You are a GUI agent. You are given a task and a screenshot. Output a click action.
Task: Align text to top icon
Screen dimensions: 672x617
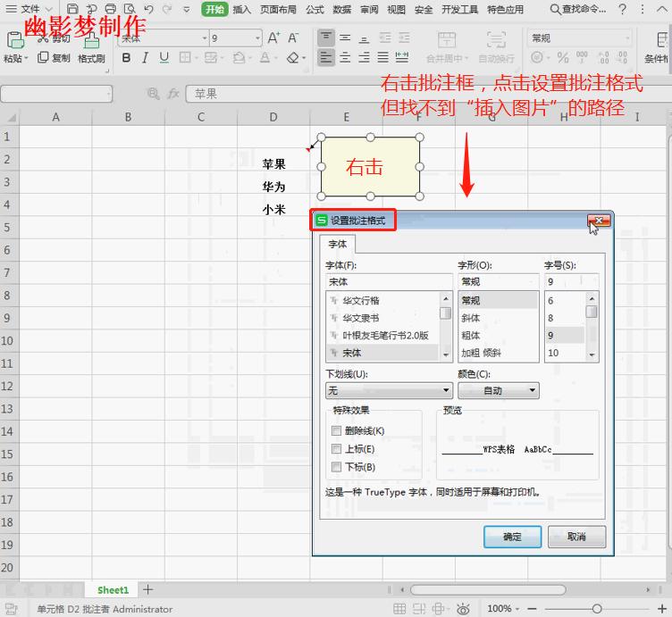326,38
